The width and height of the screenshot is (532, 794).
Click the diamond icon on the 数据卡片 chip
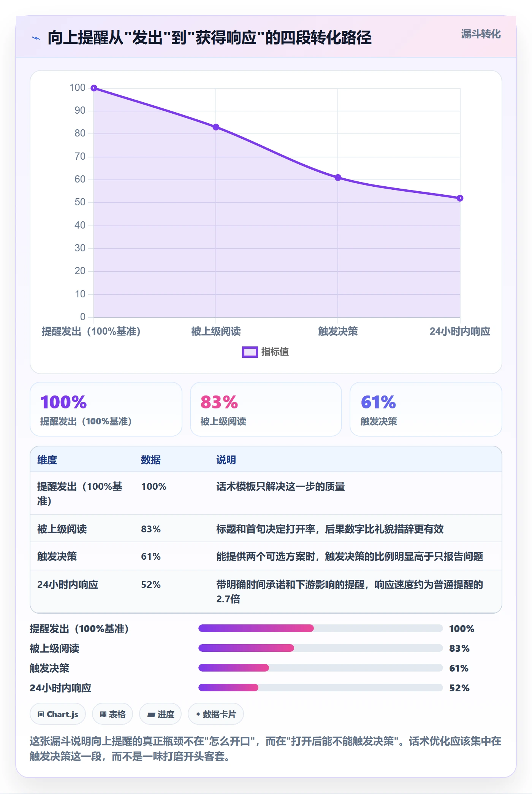[x=198, y=714]
